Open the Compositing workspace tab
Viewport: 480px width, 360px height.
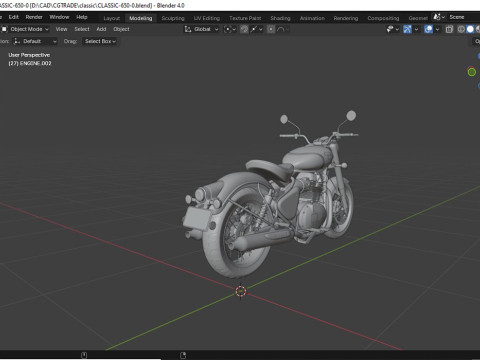[x=383, y=18]
